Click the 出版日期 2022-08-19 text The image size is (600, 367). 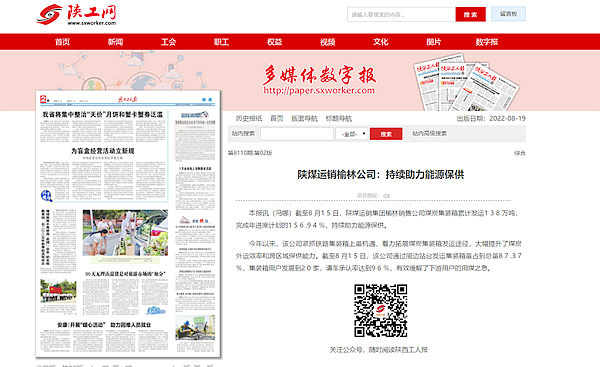(x=491, y=118)
